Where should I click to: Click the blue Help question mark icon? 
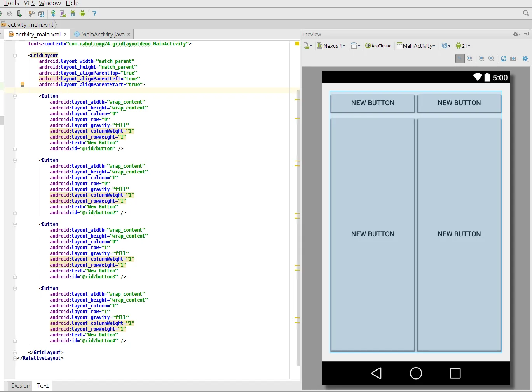tap(94, 14)
